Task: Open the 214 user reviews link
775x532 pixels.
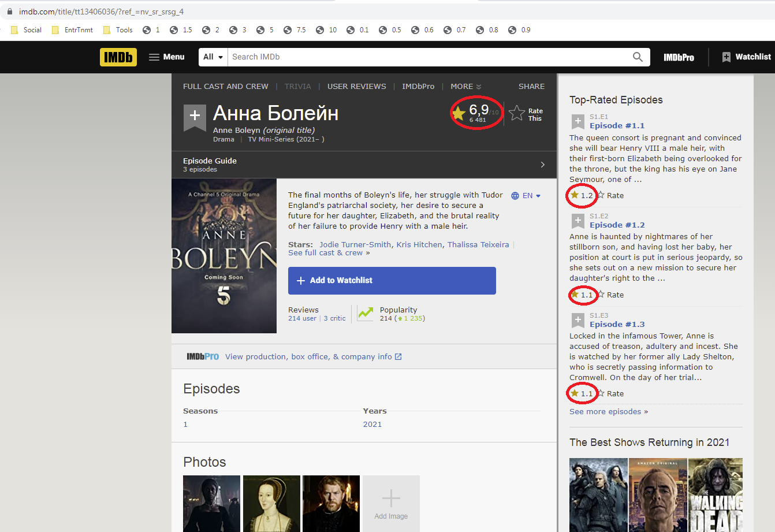Action: tap(303, 318)
